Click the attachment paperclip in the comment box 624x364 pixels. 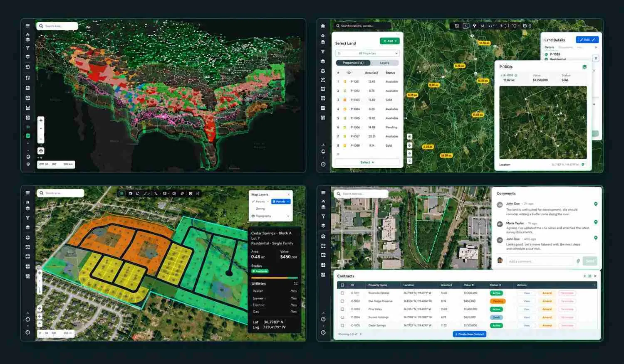[578, 261]
